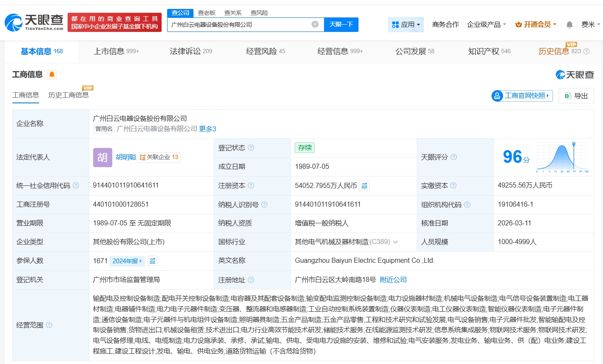Click the help icon next to 登记状态
The height and width of the screenshot is (364, 603).
tap(251, 148)
